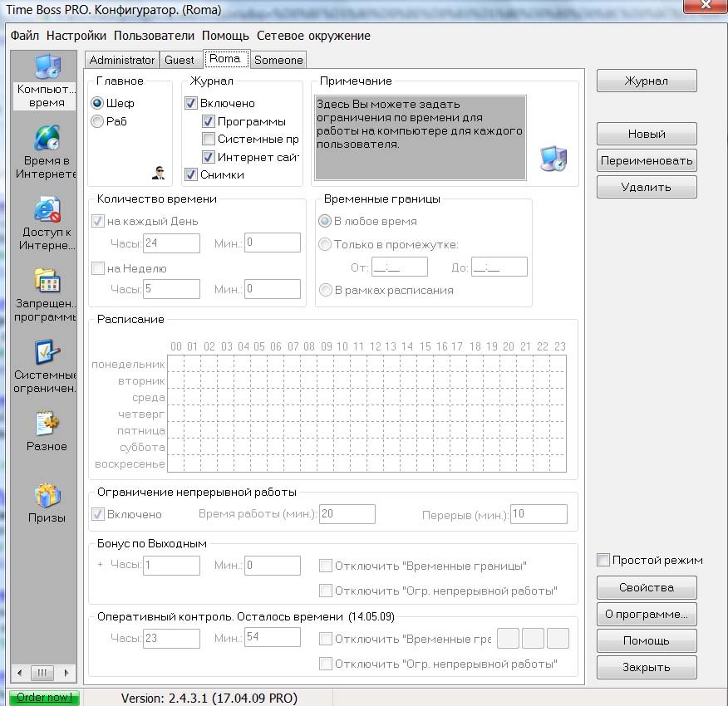Toggle the Снимки checkbox

click(x=191, y=174)
